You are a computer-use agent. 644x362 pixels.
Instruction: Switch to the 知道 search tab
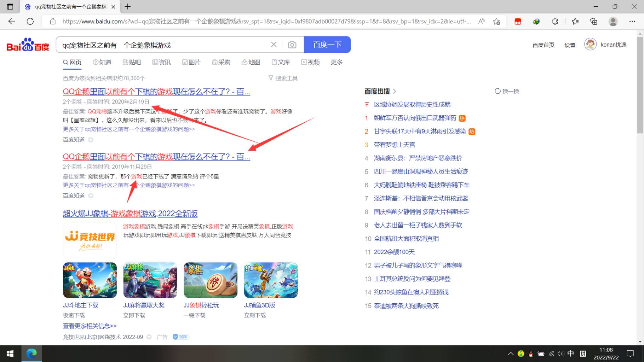(x=102, y=62)
